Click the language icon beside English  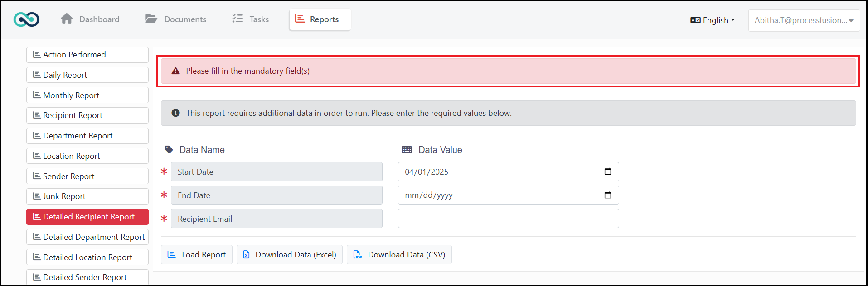point(695,20)
